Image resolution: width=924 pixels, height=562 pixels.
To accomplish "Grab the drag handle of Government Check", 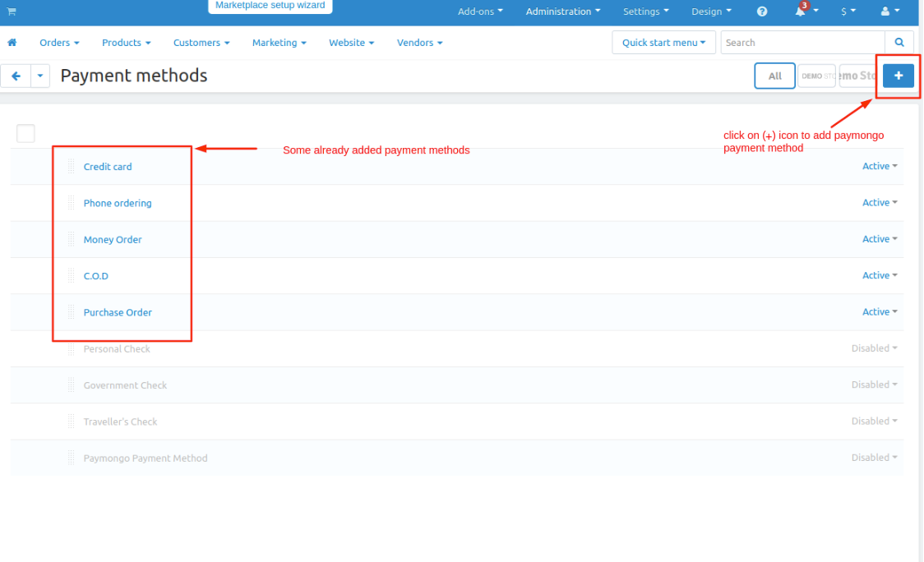I will click(71, 385).
